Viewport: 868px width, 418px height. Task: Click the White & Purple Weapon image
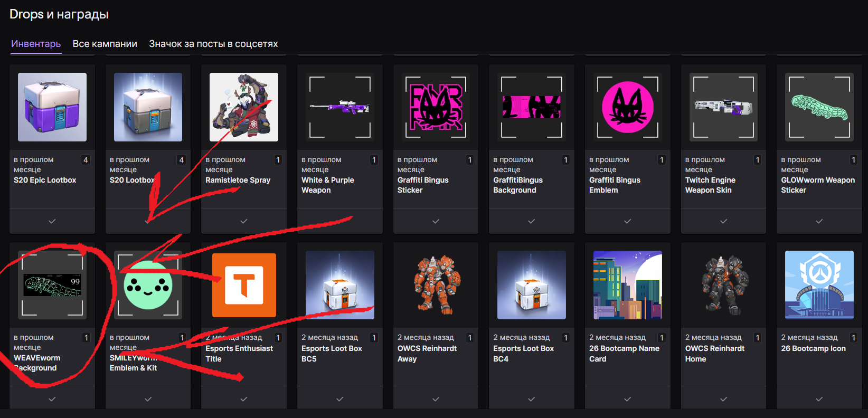tap(339, 107)
